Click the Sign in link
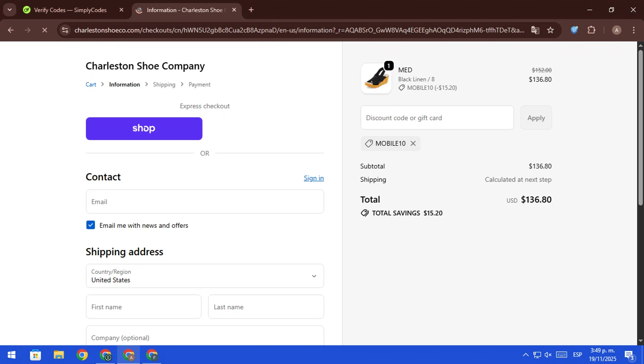Image resolution: width=644 pixels, height=364 pixels. pos(314,178)
